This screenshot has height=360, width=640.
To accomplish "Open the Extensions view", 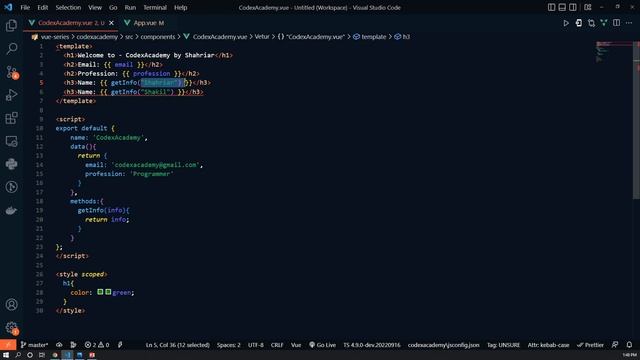I will pos(11,118).
